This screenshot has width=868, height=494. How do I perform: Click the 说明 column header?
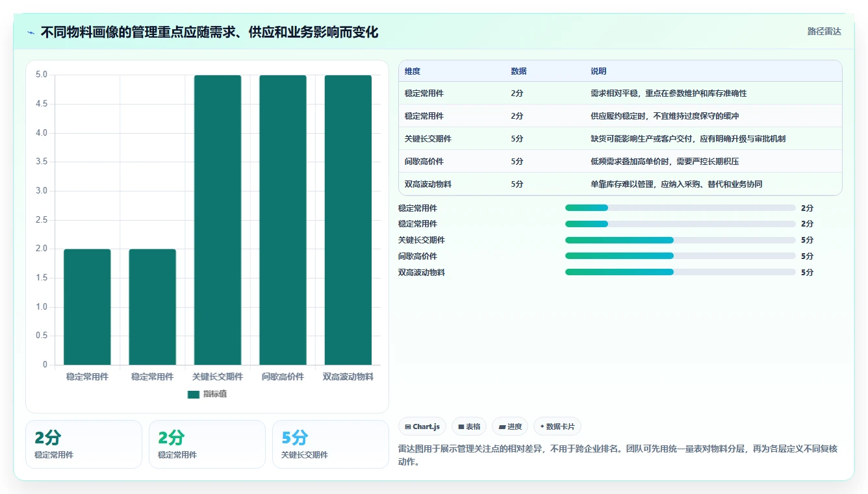598,71
